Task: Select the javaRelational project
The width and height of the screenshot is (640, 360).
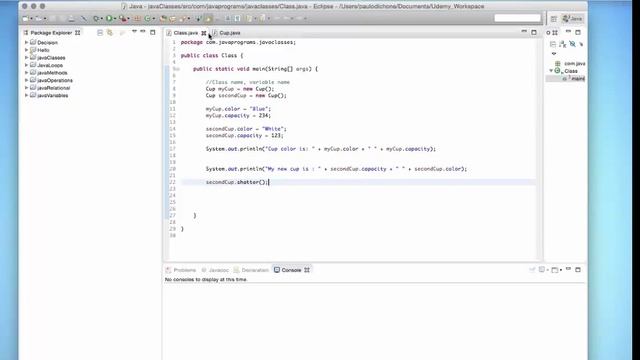Action: pos(53,88)
